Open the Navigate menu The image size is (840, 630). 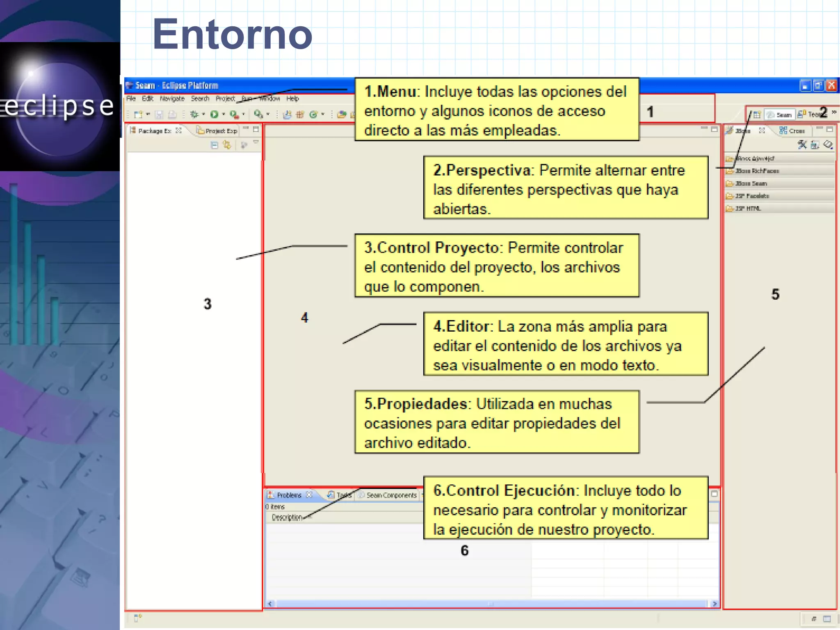pos(172,99)
